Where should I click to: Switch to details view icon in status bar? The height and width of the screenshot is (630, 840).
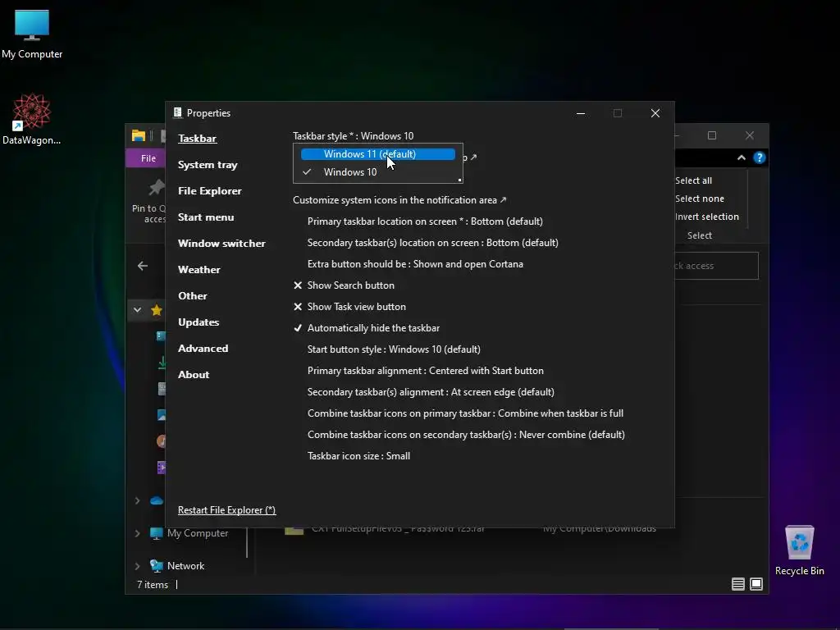(x=738, y=584)
